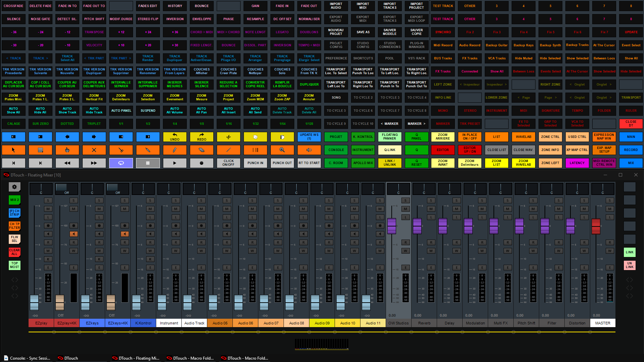
Task: Click the transport record circle button
Action: click(x=202, y=163)
